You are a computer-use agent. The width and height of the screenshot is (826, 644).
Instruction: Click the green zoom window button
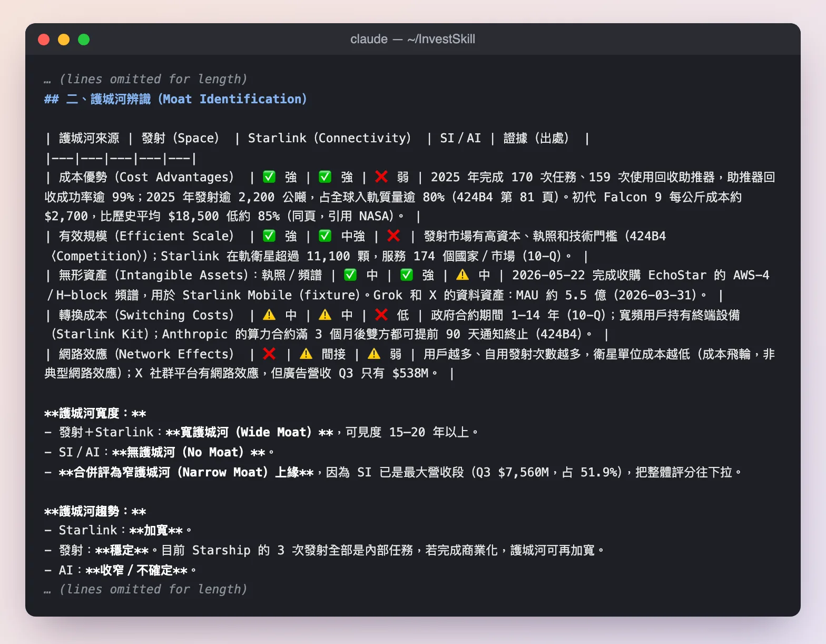coord(84,40)
